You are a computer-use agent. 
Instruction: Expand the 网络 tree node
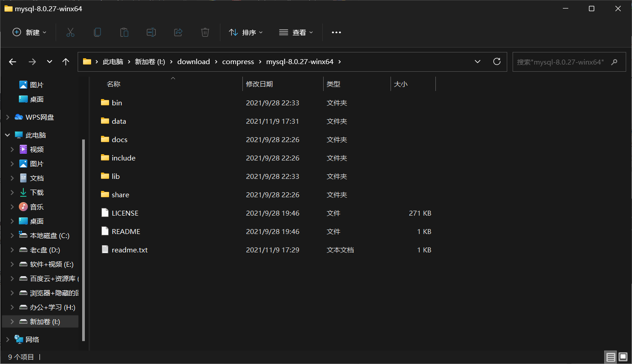click(x=7, y=339)
